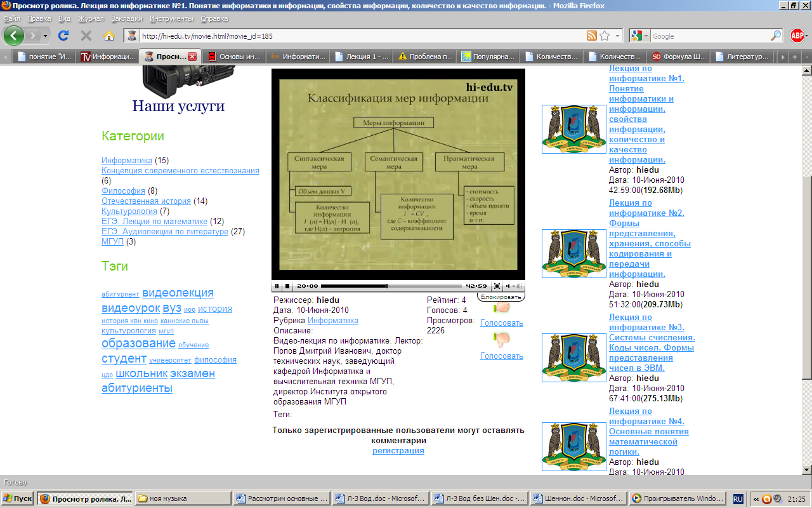Open Лекция по информатике №2 link
This screenshot has height=508, width=812.
(650, 238)
